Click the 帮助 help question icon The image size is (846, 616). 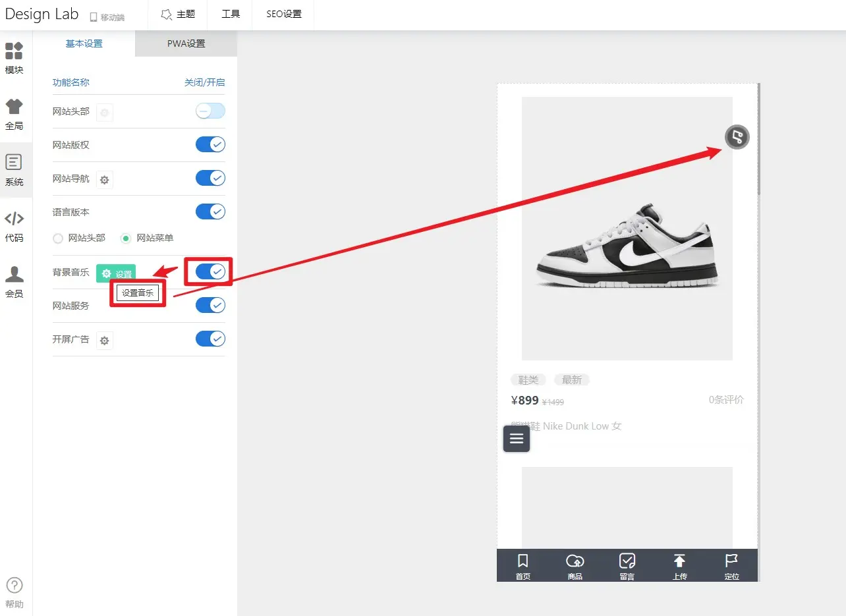[x=14, y=592]
